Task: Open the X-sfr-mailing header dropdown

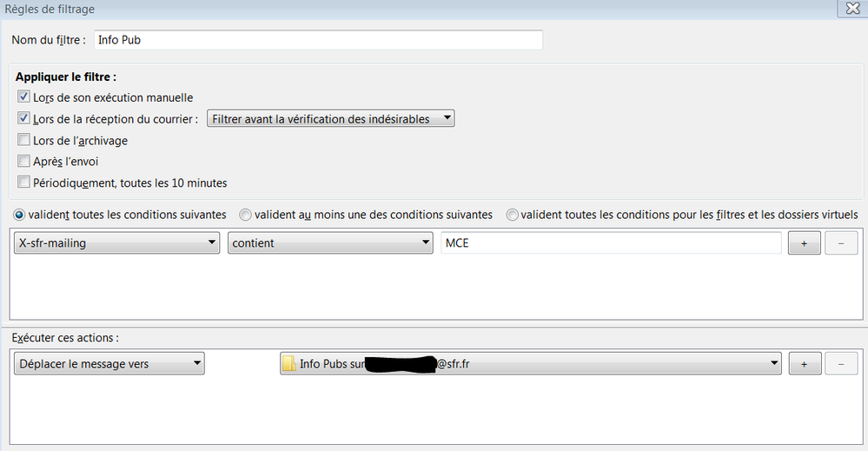Action: tap(116, 244)
